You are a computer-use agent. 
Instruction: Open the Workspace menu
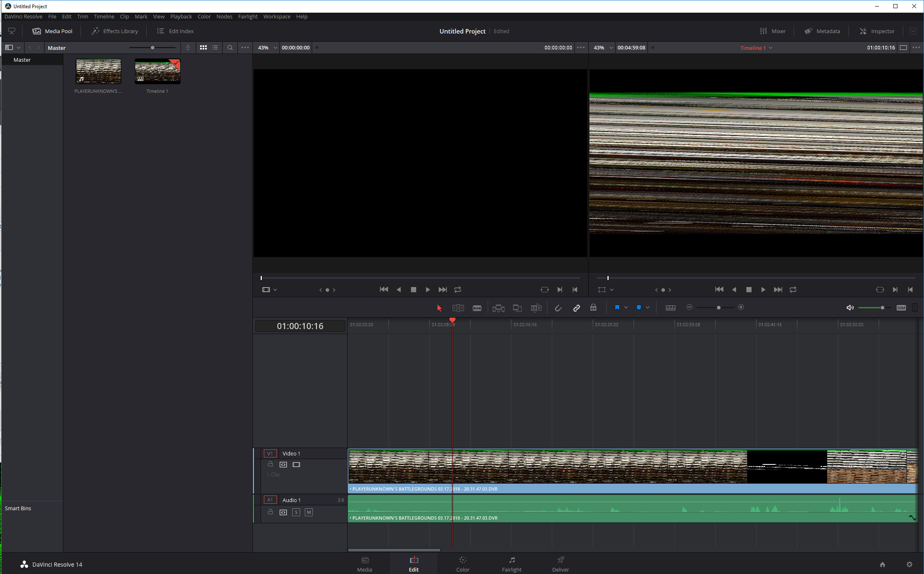[277, 16]
